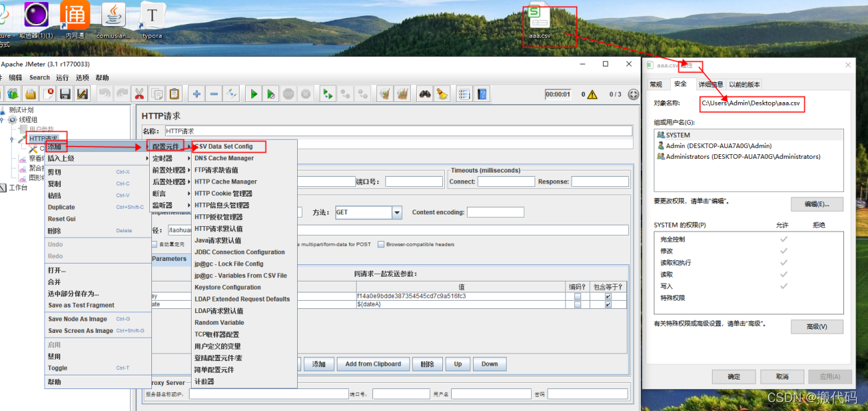The height and width of the screenshot is (411, 868).
Task: Select the 工作台 tree node
Action: click(18, 187)
